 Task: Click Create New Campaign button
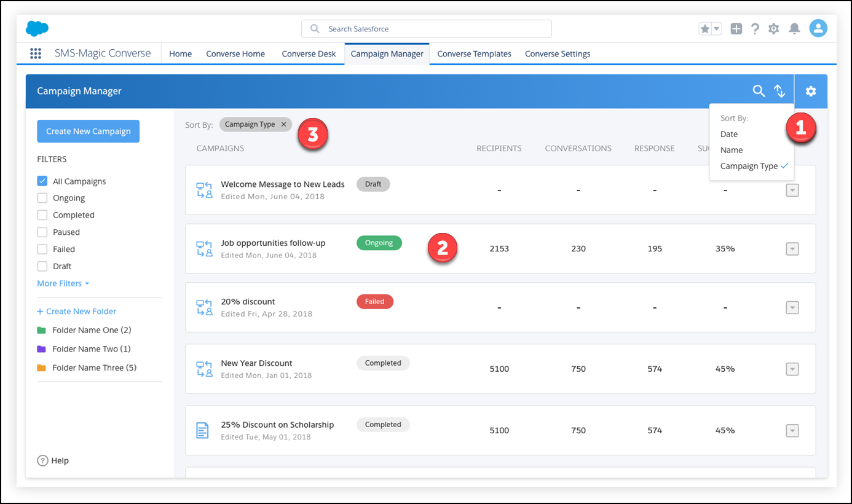click(89, 131)
